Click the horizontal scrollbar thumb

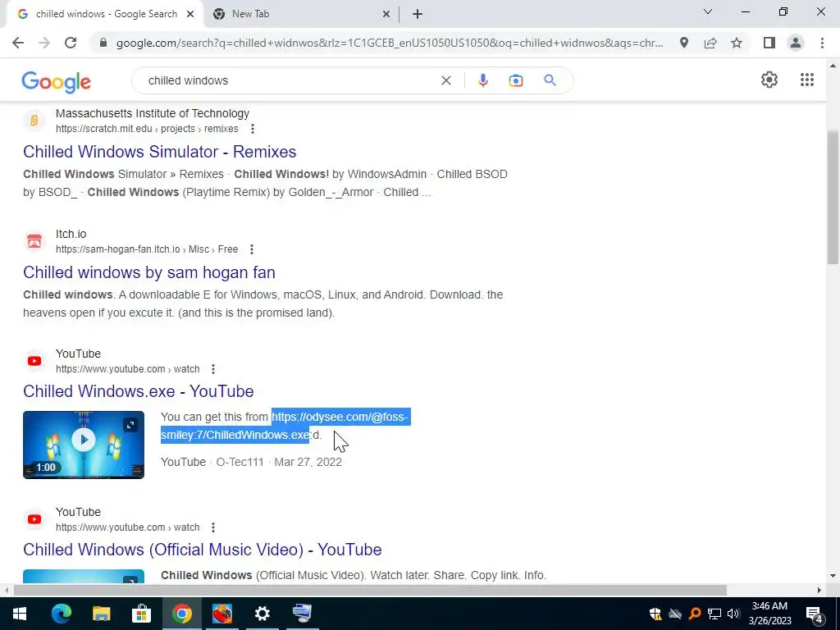pos(370,591)
